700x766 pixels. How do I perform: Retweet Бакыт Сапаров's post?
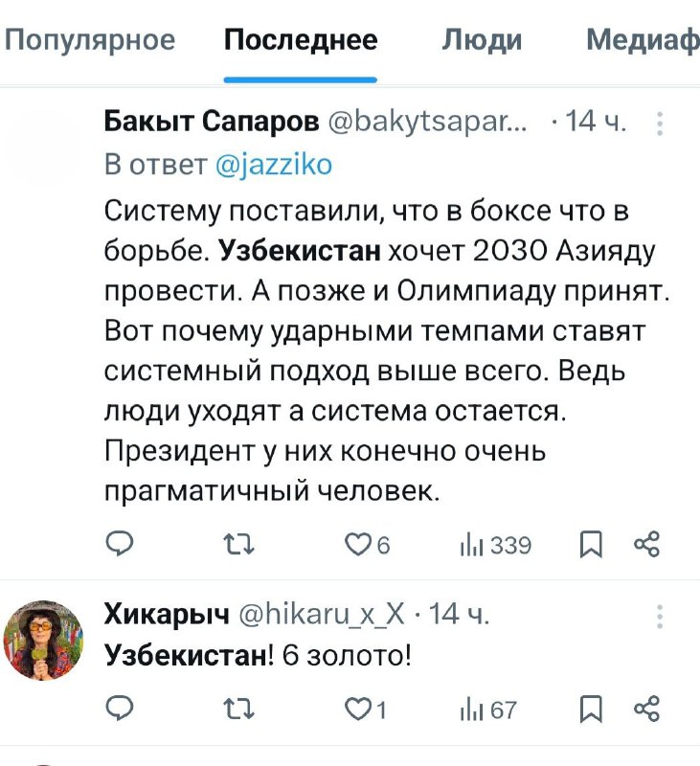pyautogui.click(x=238, y=545)
